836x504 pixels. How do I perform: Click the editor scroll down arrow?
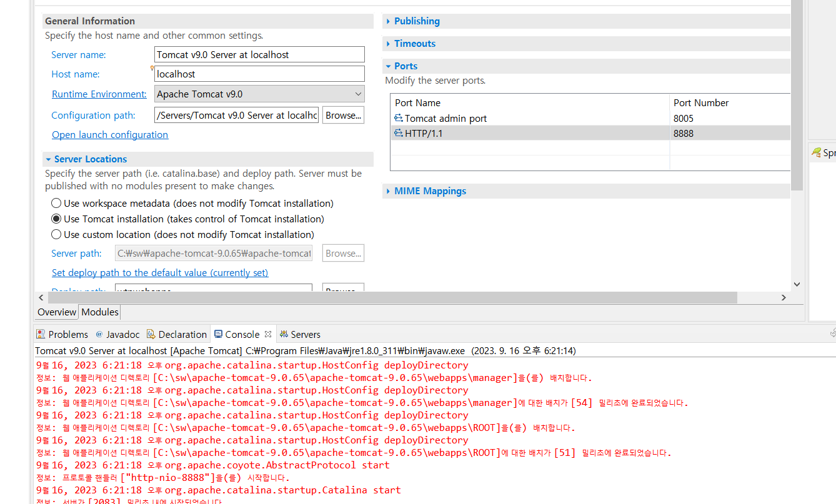click(797, 284)
